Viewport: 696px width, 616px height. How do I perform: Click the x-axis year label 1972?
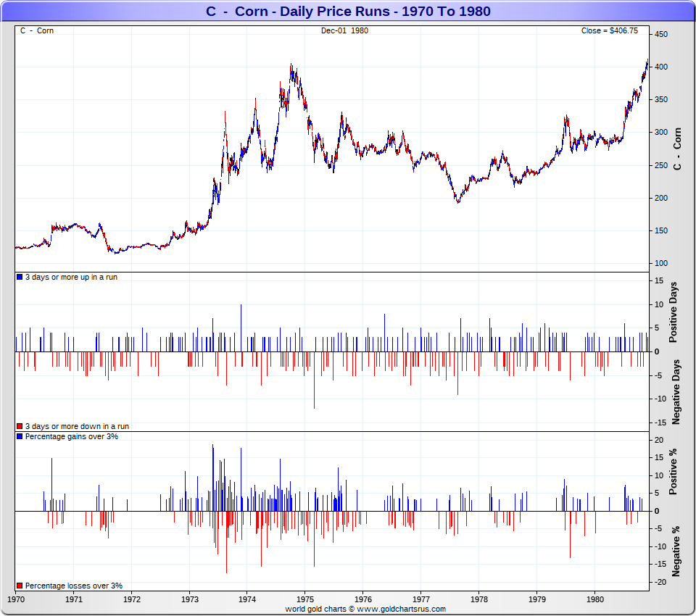click(x=131, y=599)
